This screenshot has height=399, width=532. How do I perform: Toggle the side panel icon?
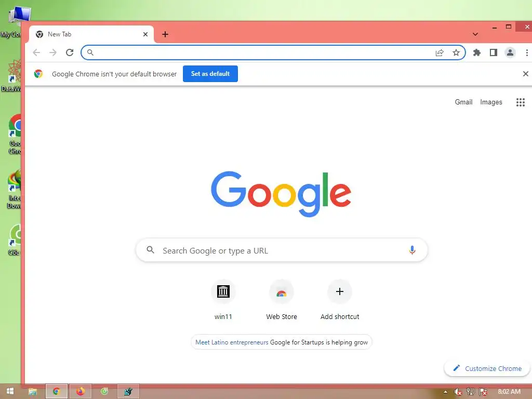494,52
